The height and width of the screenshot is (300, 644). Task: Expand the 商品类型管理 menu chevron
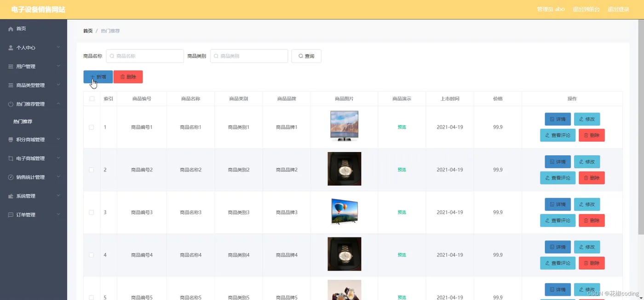click(58, 85)
